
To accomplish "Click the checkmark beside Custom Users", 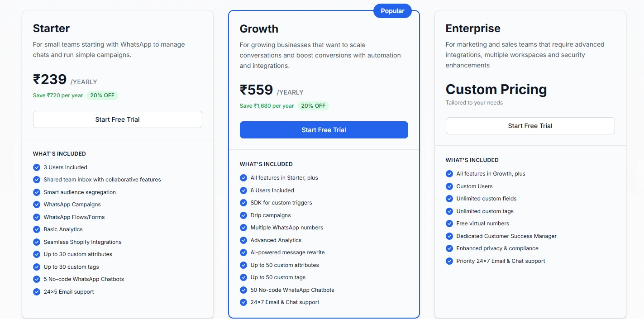I will pos(449,186).
